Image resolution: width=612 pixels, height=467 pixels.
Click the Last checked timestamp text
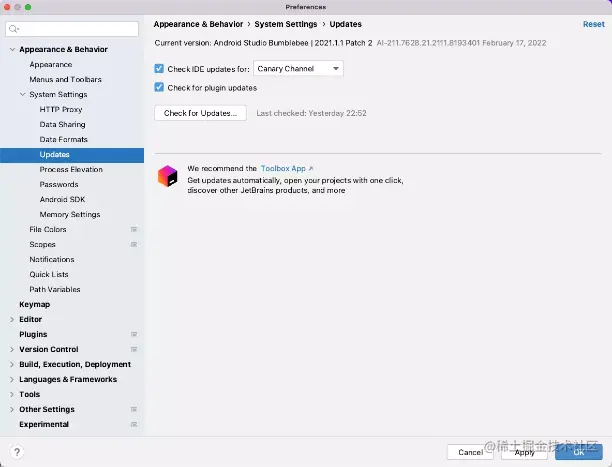pyautogui.click(x=311, y=113)
